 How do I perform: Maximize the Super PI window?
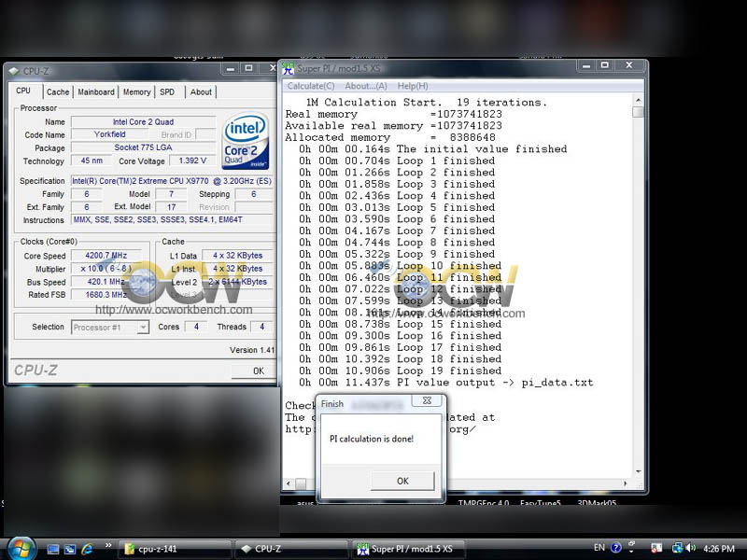click(x=604, y=65)
